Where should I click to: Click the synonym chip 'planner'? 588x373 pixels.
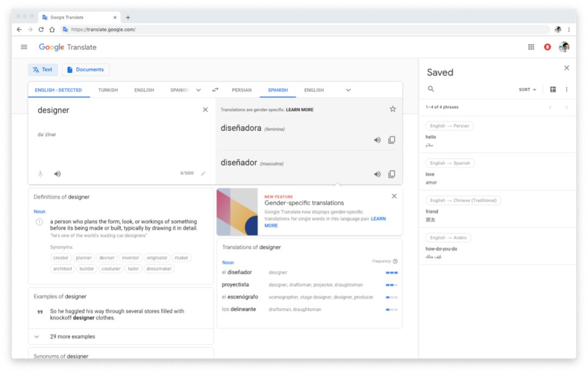(x=84, y=258)
